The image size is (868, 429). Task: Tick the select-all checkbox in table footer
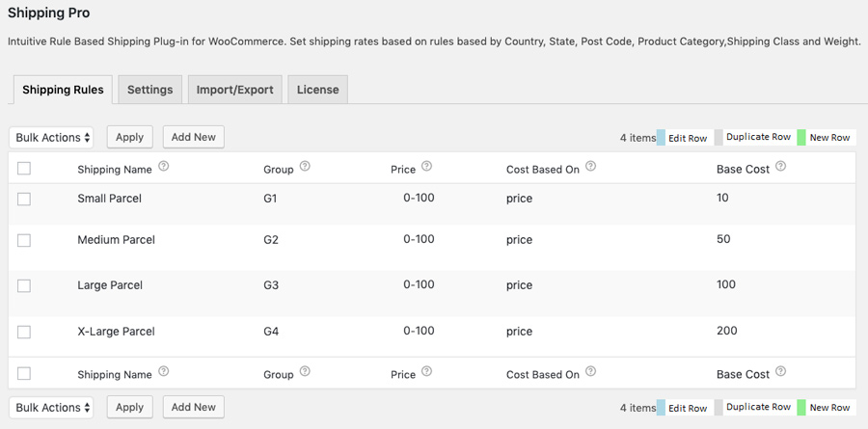(x=24, y=374)
